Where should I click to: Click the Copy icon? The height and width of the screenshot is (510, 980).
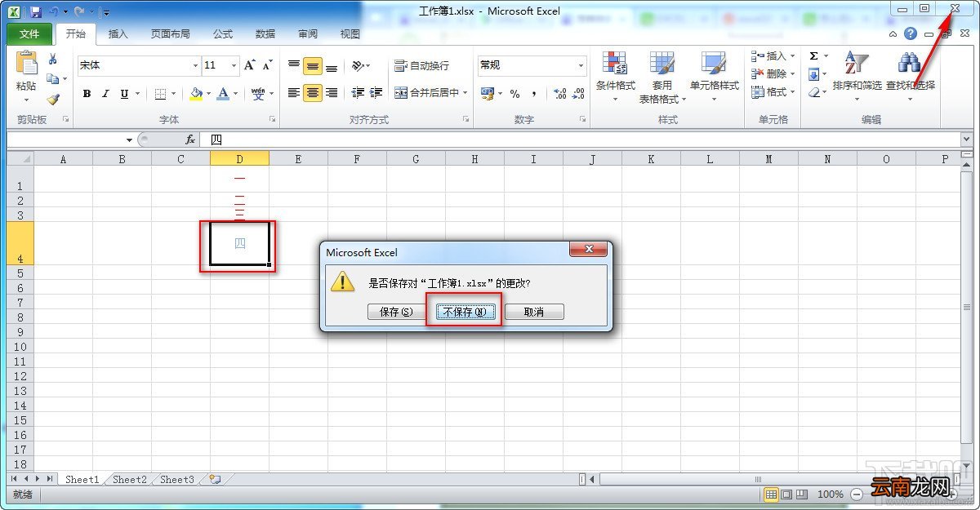click(x=53, y=79)
